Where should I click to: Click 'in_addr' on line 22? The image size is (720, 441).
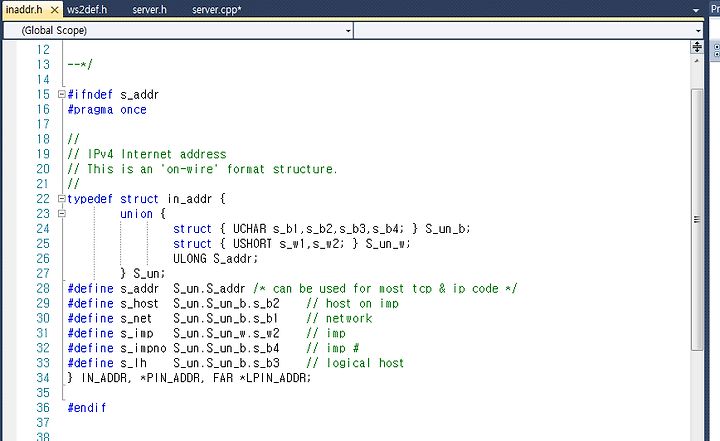coord(189,199)
